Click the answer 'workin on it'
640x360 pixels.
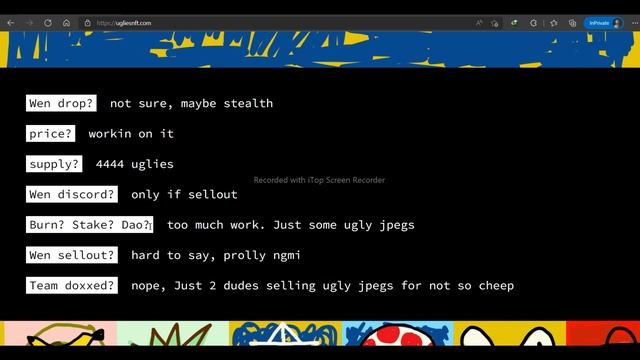(x=131, y=134)
